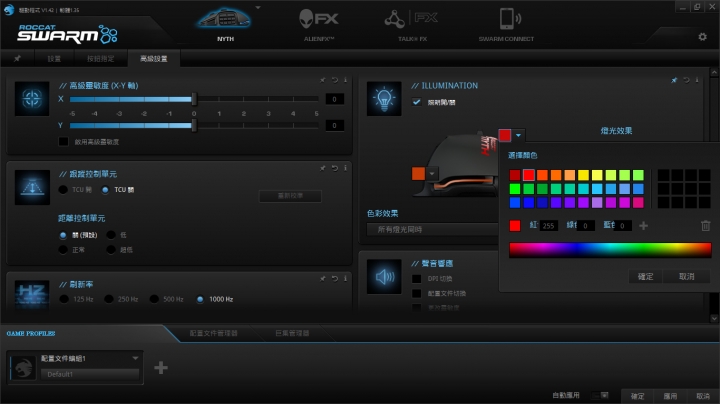The image size is (720, 404).
Task: Click the Default1 profile slot
Action: click(x=90, y=374)
